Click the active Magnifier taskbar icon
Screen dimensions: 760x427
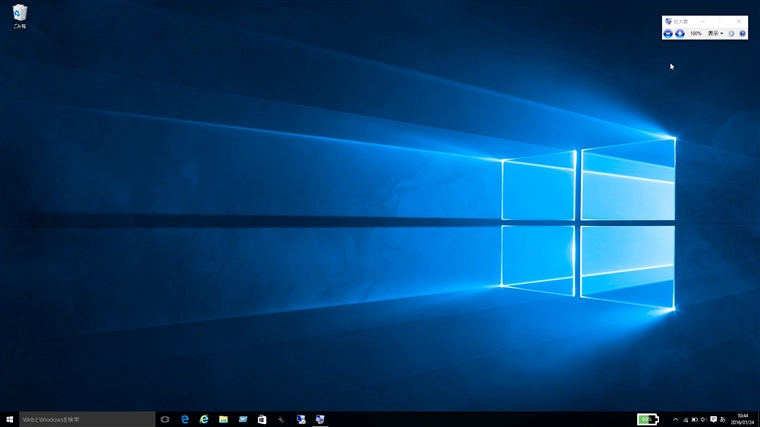click(x=320, y=419)
